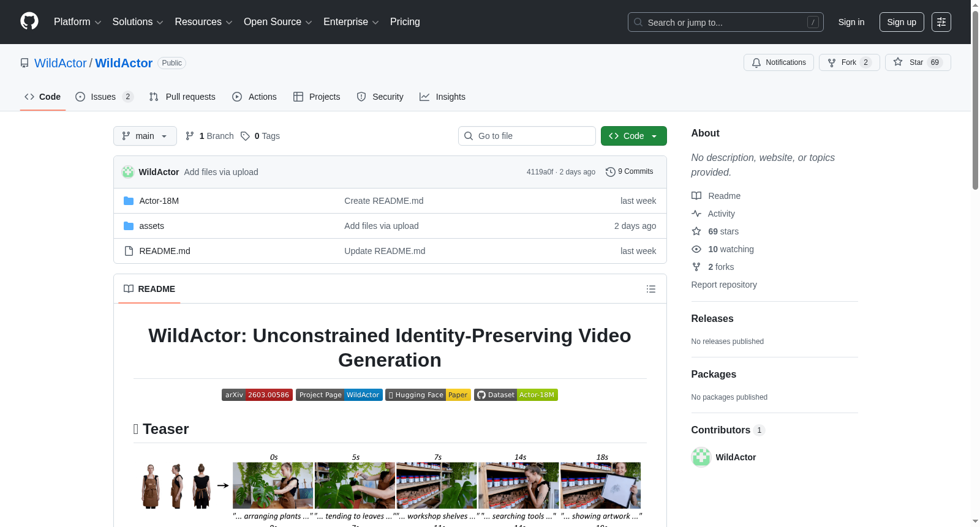Expand the Platform menu
This screenshot has width=980, height=527.
tap(78, 22)
